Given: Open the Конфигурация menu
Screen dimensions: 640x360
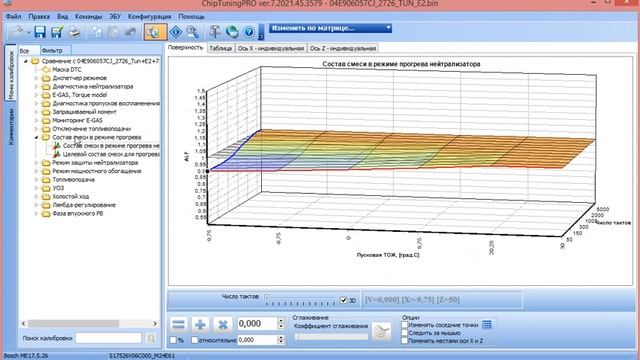Looking at the screenshot, I should coord(149,17).
